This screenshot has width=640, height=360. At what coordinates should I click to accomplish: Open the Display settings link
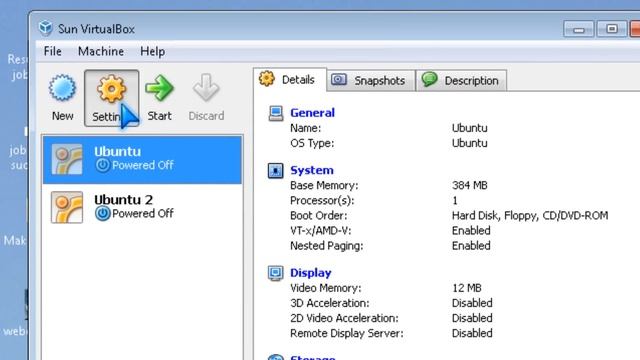click(311, 273)
